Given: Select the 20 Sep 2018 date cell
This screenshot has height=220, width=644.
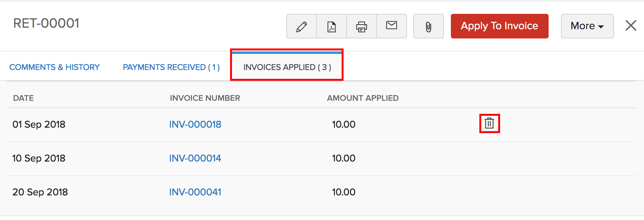Looking at the screenshot, I should pos(40,192).
